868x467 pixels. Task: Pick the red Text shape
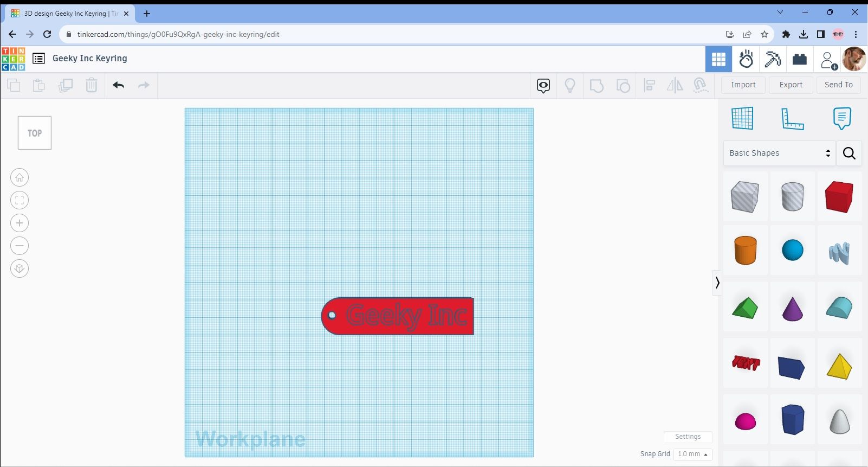point(745,363)
